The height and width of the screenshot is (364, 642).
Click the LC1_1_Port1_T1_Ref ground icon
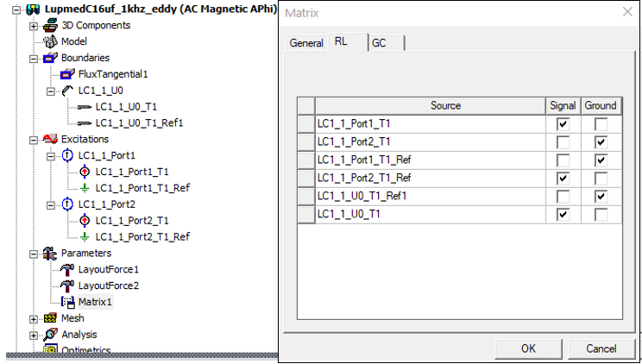[x=85, y=188]
